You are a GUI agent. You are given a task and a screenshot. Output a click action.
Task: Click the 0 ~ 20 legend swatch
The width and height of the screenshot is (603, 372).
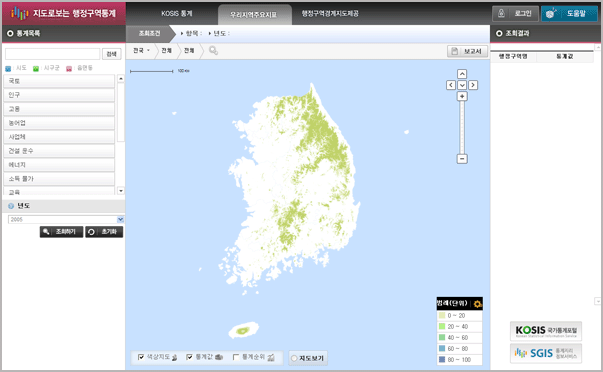442,315
